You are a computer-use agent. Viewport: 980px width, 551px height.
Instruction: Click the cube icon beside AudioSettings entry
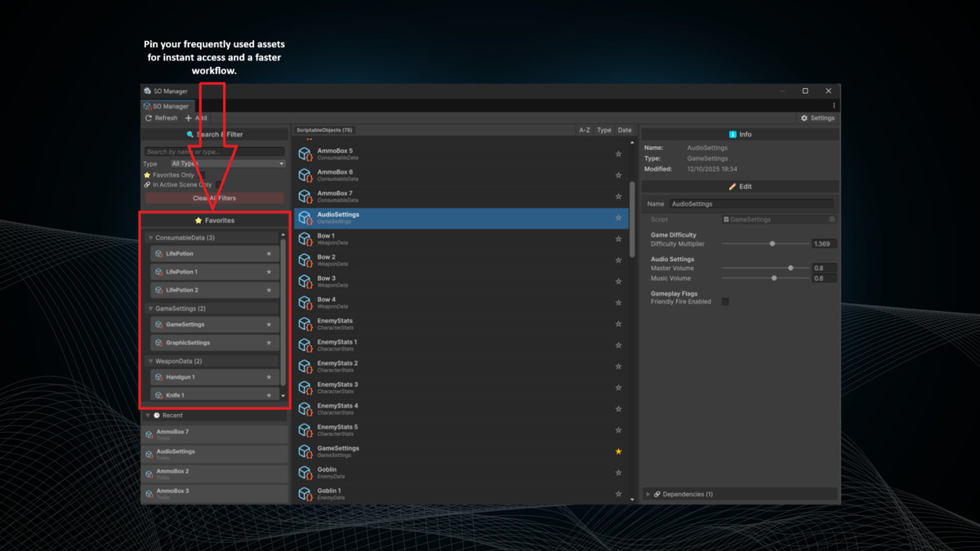[x=305, y=217]
